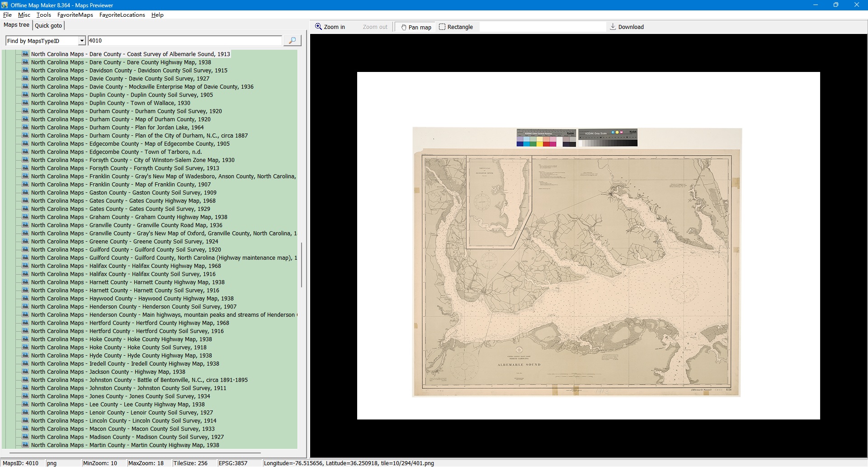Open the FavoriteLocations menu
Viewport: 868px width, 467px height.
122,15
